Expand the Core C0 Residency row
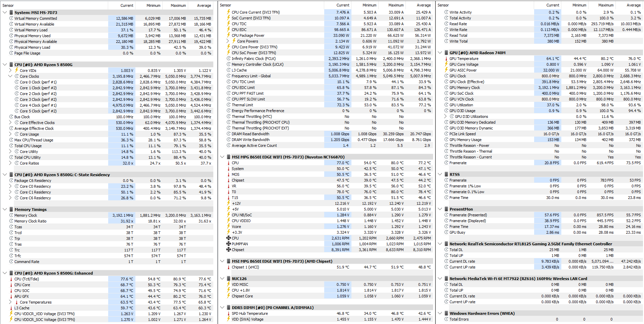This screenshot has height=324, width=644. [10, 186]
